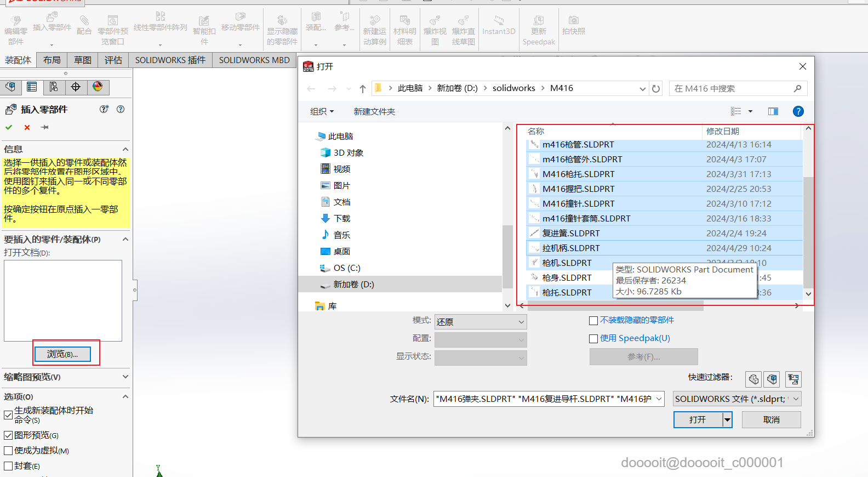Switch to SOLIDWORKS 插件 tab
The height and width of the screenshot is (477, 868).
click(x=170, y=60)
